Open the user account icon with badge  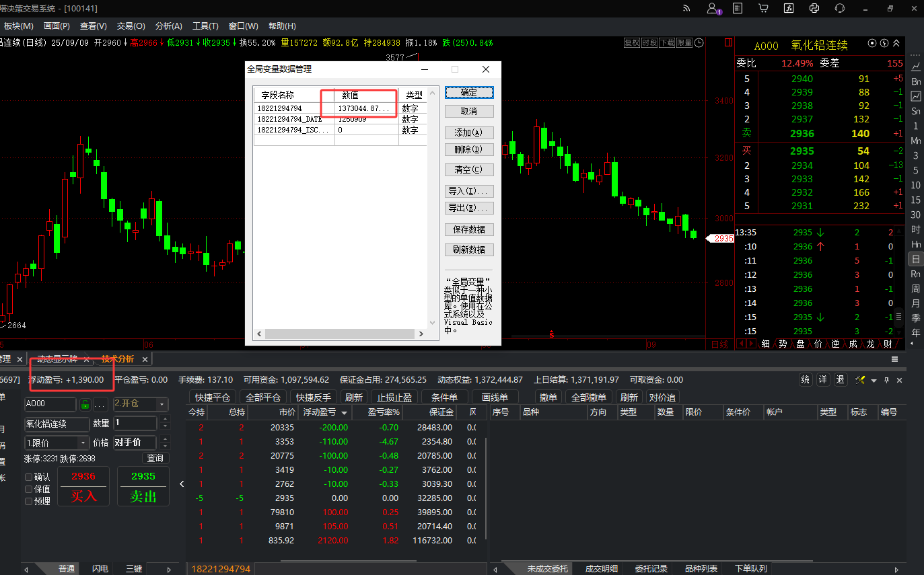pyautogui.click(x=713, y=9)
